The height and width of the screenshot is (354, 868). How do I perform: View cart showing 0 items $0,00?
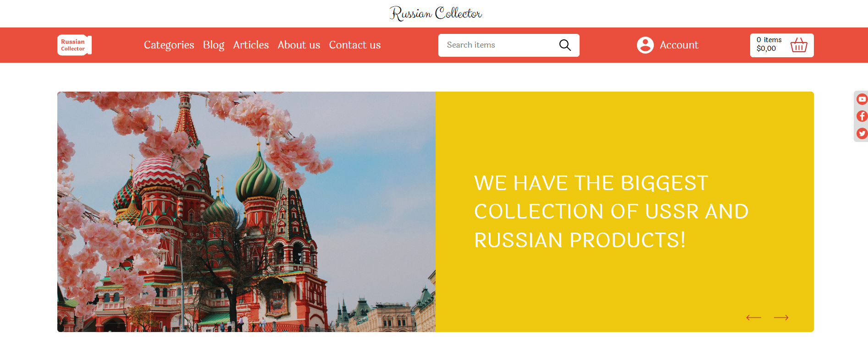[782, 45]
